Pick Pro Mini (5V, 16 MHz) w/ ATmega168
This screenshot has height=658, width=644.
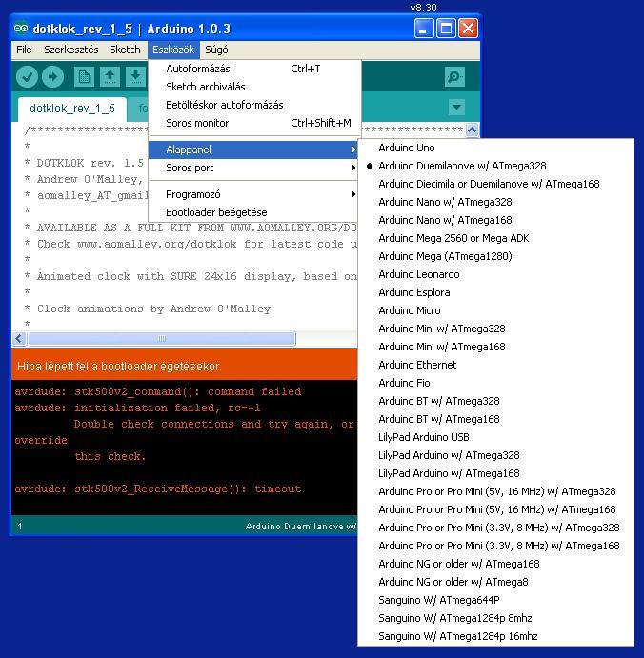495,509
